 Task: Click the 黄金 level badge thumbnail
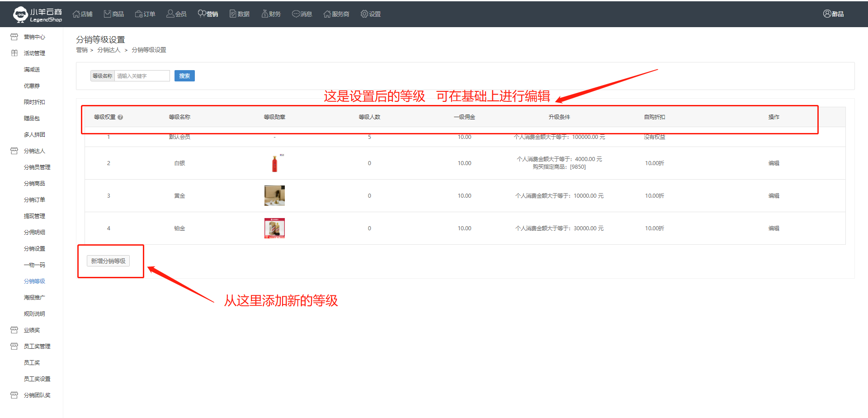274,196
